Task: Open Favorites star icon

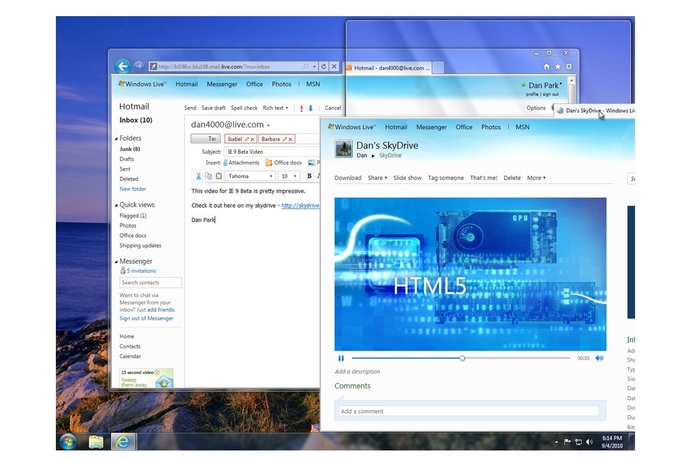Action: coord(558,66)
